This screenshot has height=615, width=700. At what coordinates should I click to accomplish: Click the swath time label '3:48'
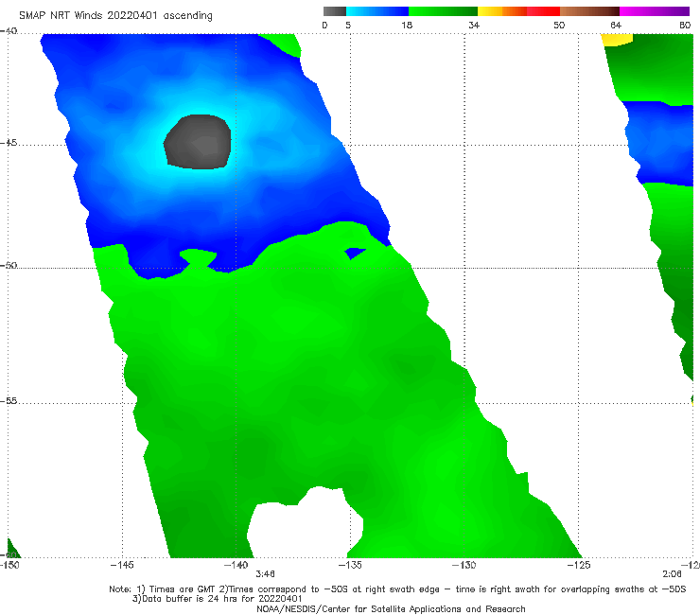pyautogui.click(x=265, y=574)
